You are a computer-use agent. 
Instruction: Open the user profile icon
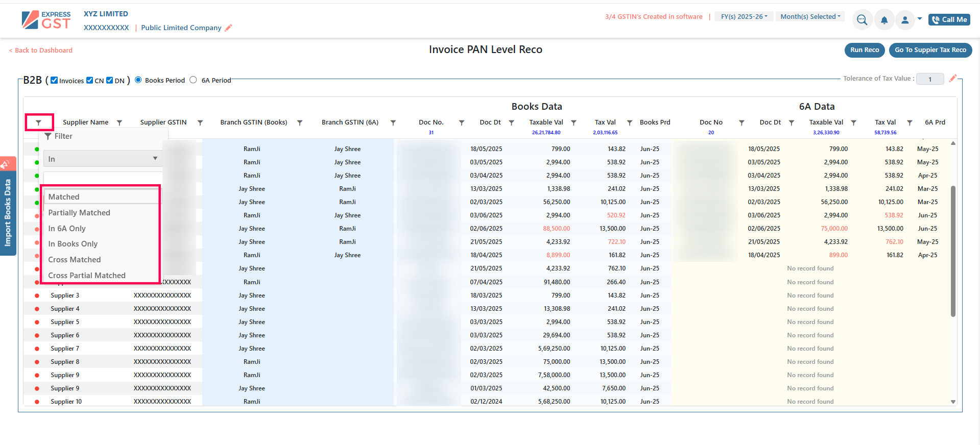click(x=904, y=20)
